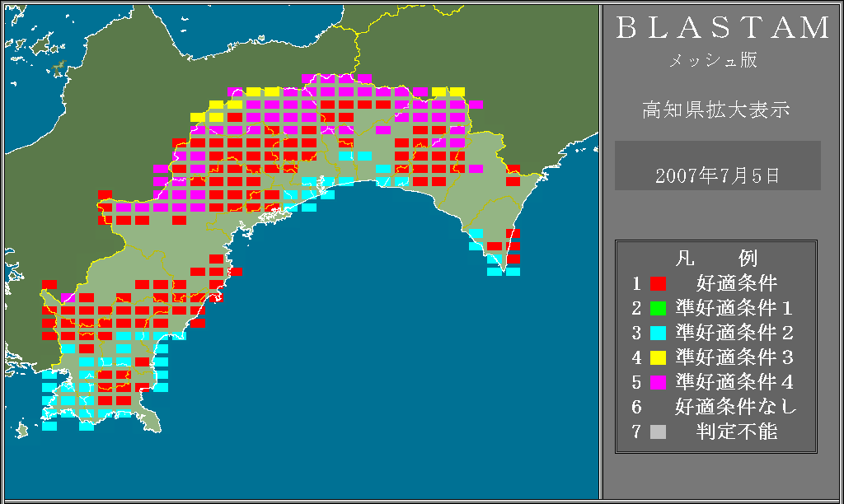
Task: Click the 高知県拡大表示 heading
Action: tap(716, 110)
